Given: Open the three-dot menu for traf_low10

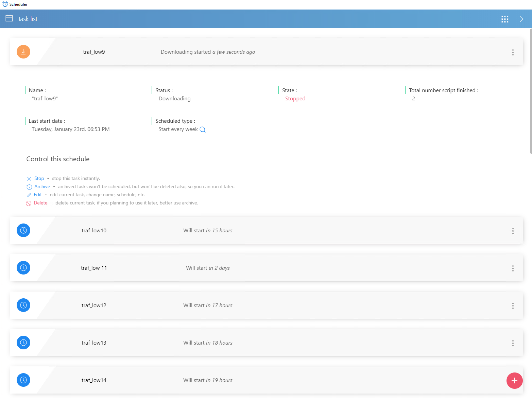Looking at the screenshot, I should (513, 231).
